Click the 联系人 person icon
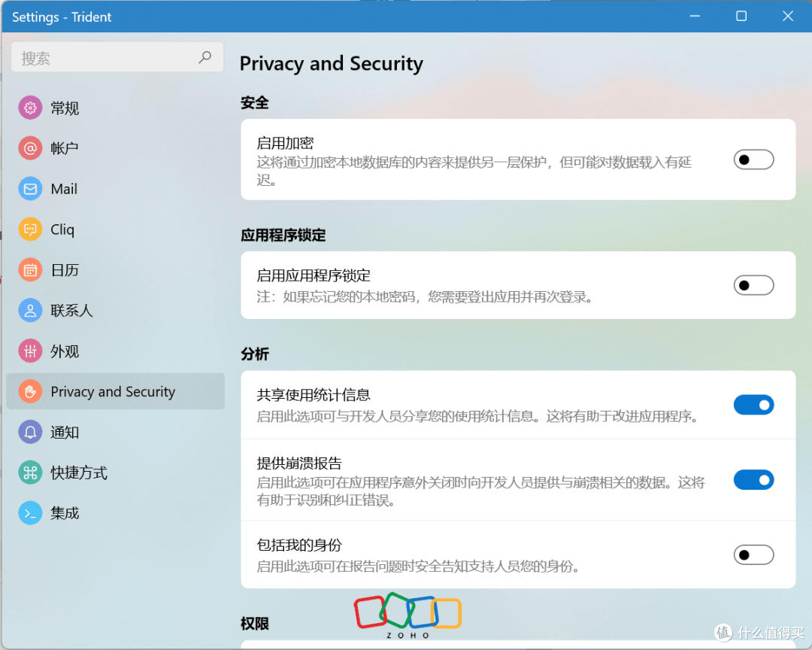This screenshot has width=812, height=650. [x=30, y=310]
